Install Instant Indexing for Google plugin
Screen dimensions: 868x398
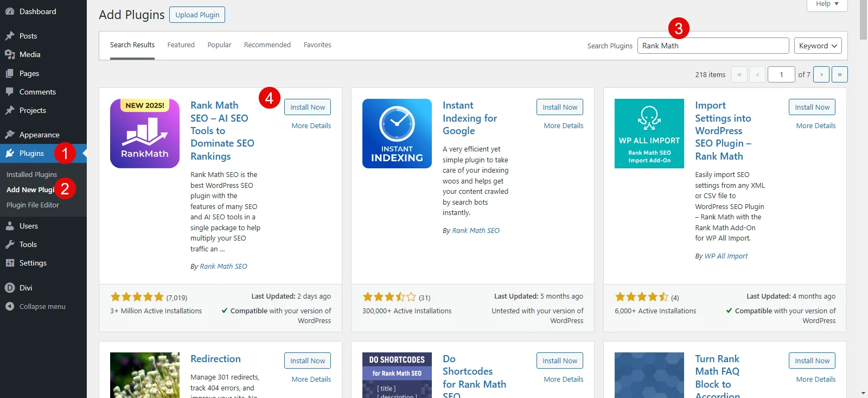[x=560, y=107]
